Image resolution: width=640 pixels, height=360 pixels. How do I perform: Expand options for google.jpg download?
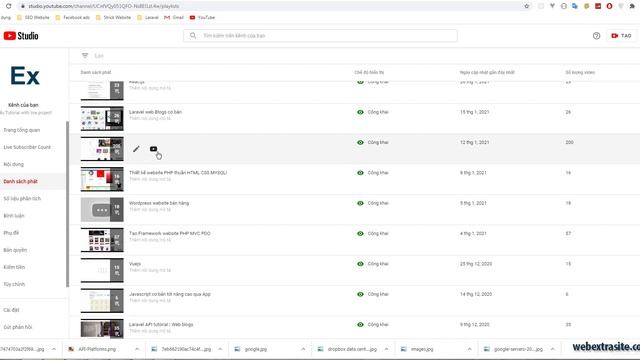coord(303,349)
